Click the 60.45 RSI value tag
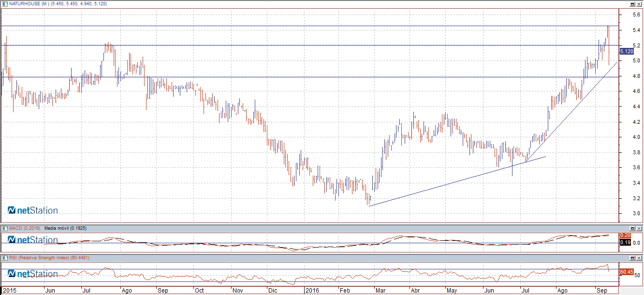 (627, 272)
